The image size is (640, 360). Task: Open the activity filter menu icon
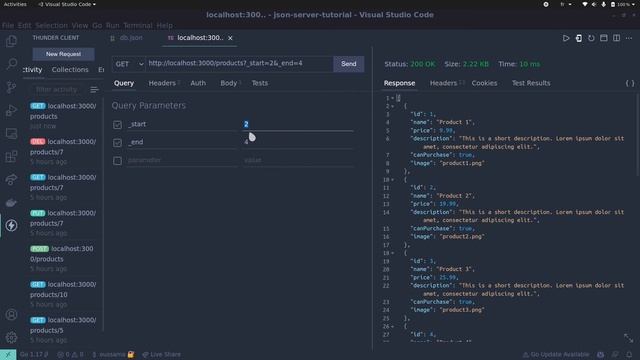click(94, 89)
